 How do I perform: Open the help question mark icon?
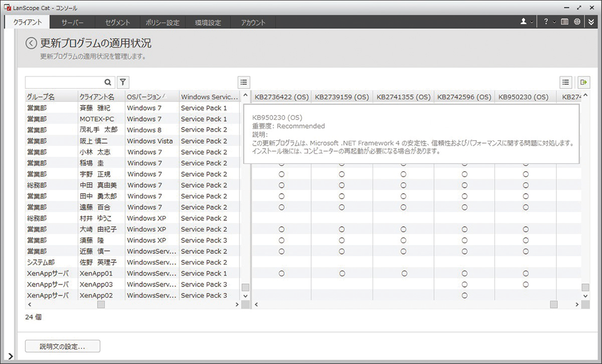tap(546, 22)
